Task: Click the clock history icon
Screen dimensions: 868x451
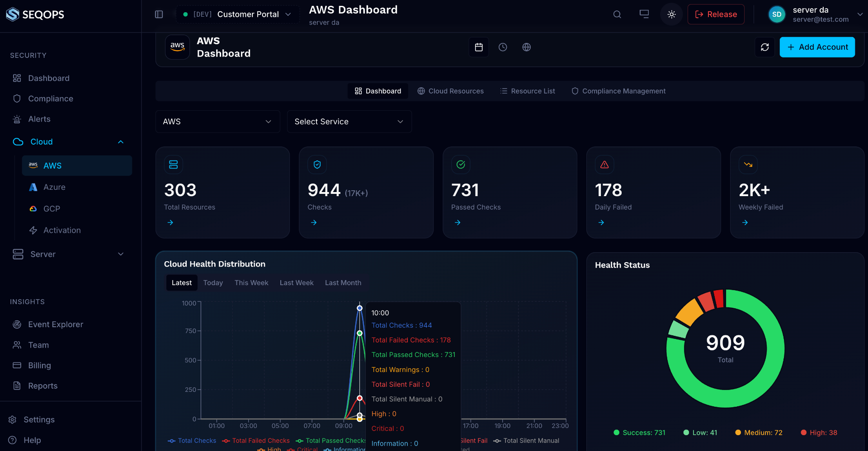Action: click(503, 47)
